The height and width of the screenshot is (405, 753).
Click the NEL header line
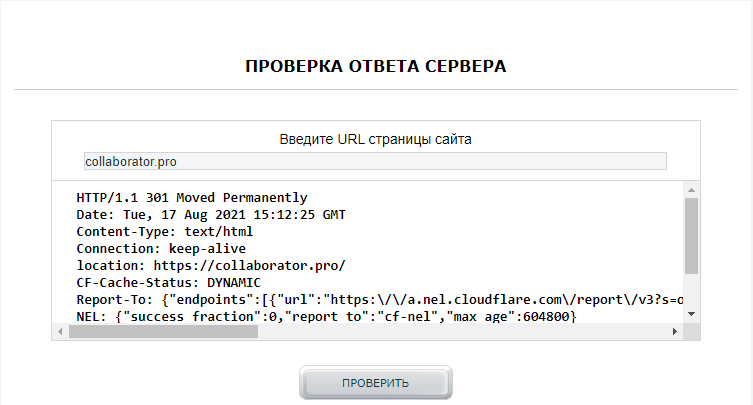[x=326, y=317]
